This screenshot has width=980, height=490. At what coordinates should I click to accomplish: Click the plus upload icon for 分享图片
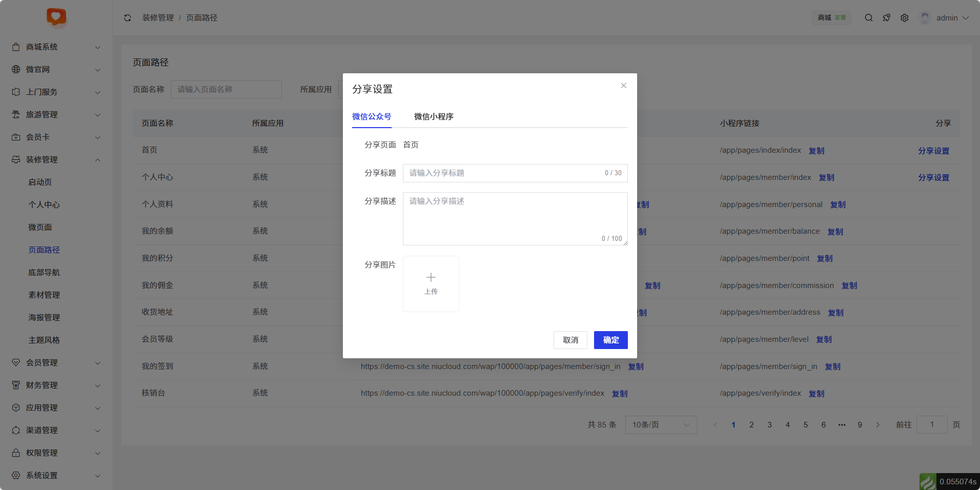[431, 278]
